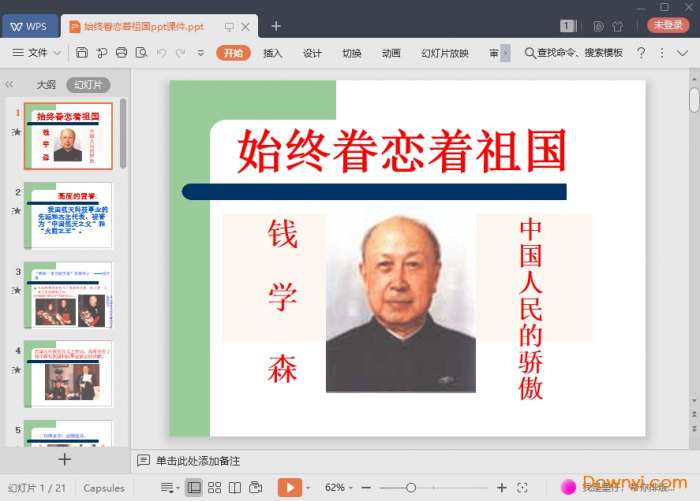Click the zoom slider handle
The height and width of the screenshot is (501, 700).
pos(411,487)
